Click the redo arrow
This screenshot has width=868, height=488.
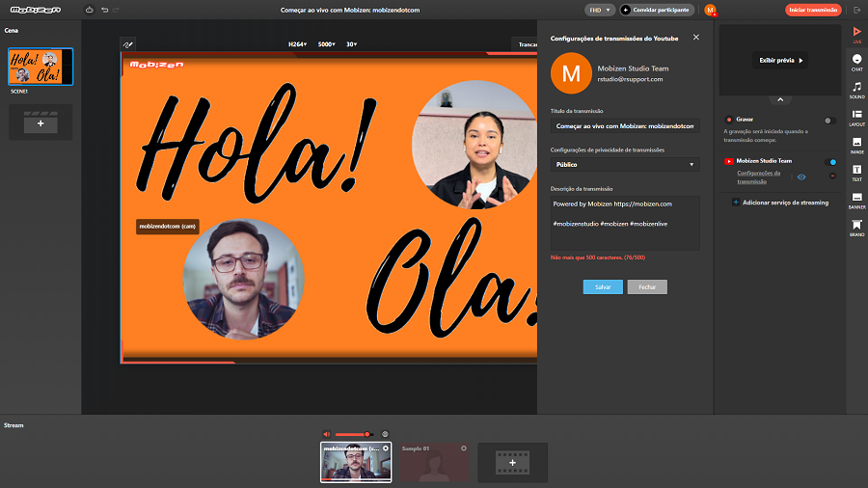click(116, 10)
